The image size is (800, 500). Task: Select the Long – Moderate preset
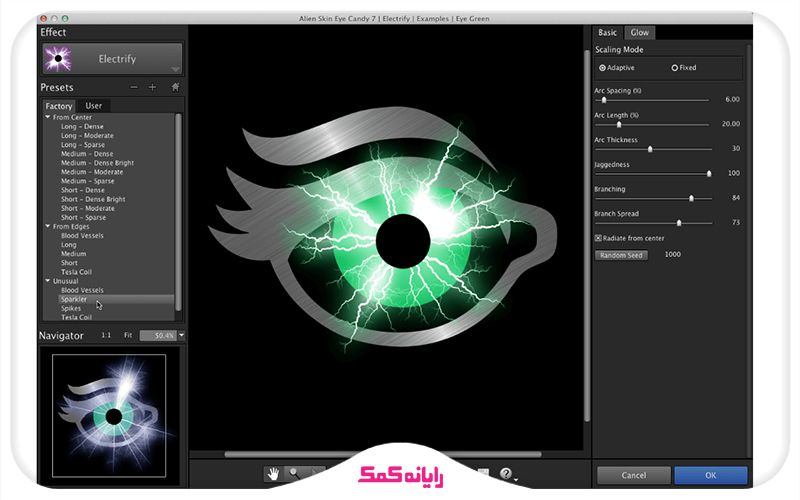(87, 136)
